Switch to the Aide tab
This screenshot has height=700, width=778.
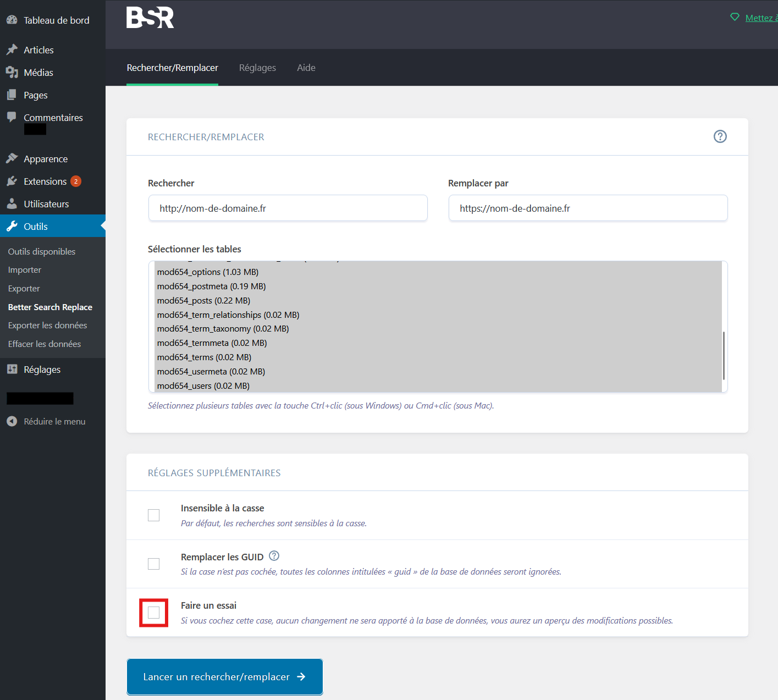click(306, 68)
